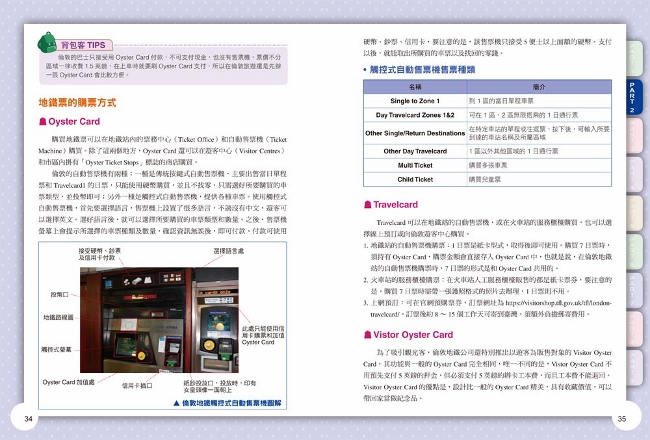Click the 觸控式螢幕 photo label
Viewport: 650px width, 440px height.
(x=56, y=350)
